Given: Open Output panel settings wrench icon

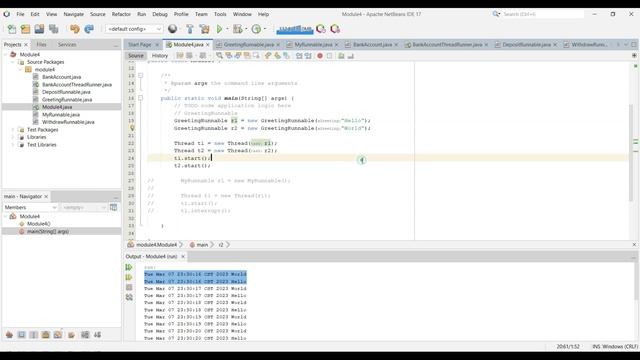Looking at the screenshot, I should pos(129,298).
